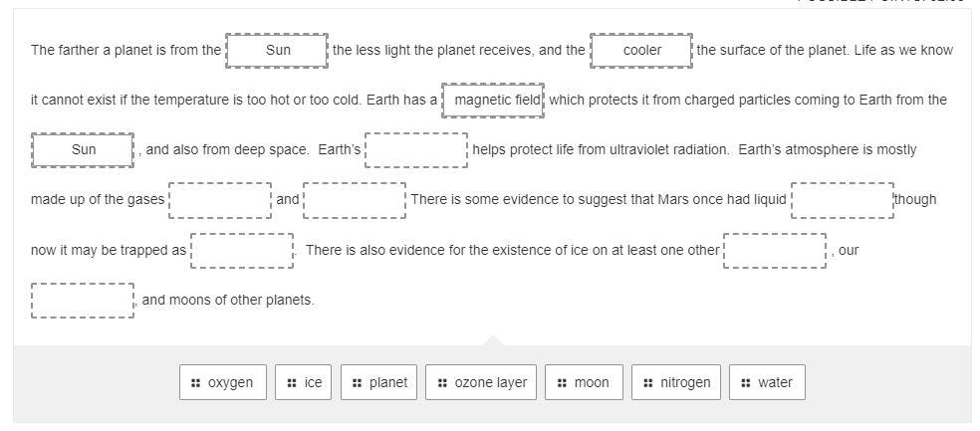Click the blank before 'and moons of other planets'
The image size is (980, 431).
tap(83, 301)
